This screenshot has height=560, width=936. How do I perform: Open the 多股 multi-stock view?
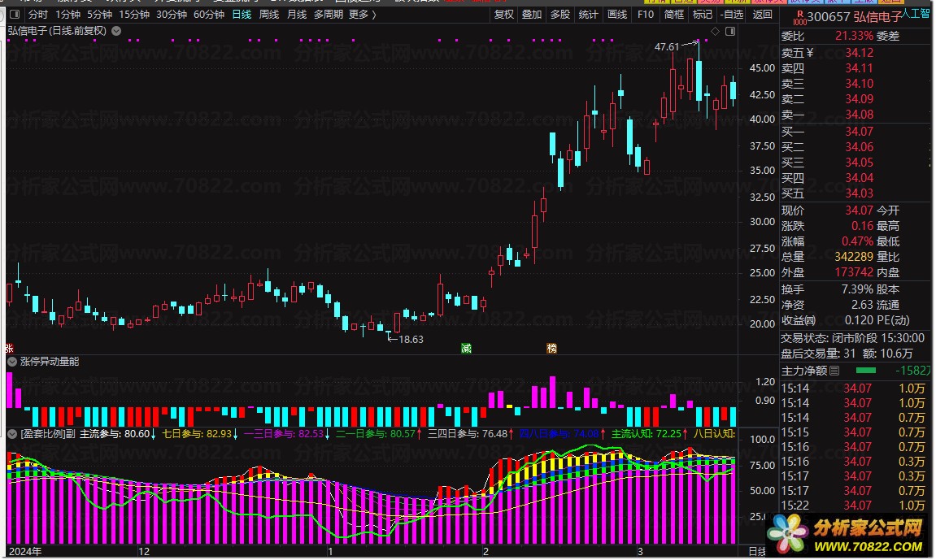click(x=560, y=15)
